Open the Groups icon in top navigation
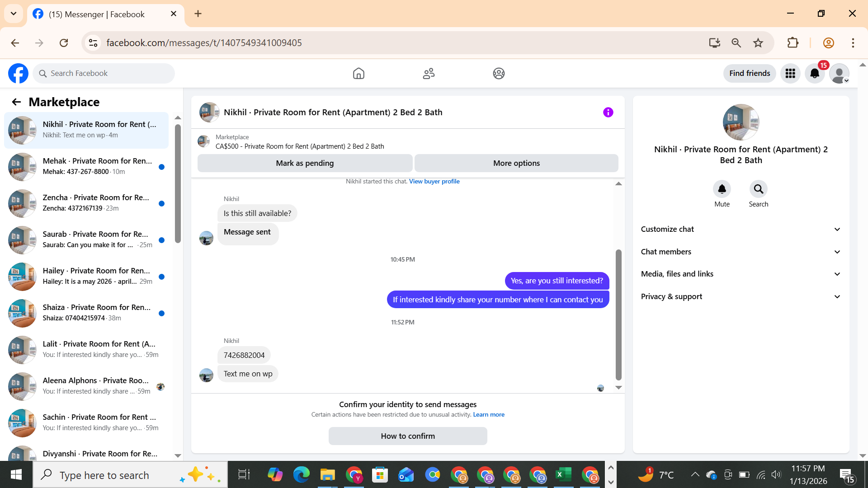This screenshot has width=868, height=488. point(499,73)
